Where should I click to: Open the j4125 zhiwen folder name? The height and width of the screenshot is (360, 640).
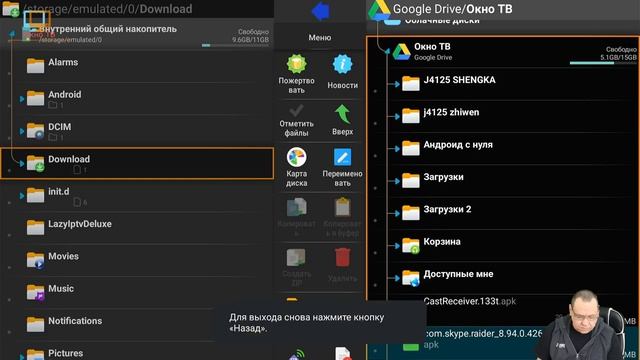(x=451, y=112)
